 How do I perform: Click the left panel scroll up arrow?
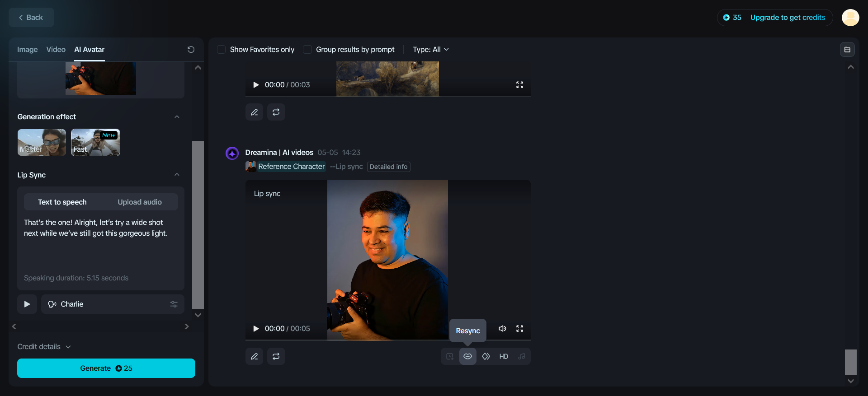click(198, 68)
